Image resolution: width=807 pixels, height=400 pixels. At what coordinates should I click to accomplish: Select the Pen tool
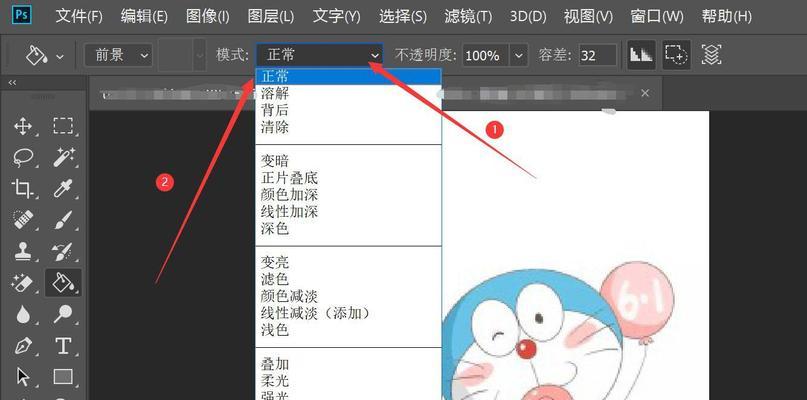[x=23, y=345]
